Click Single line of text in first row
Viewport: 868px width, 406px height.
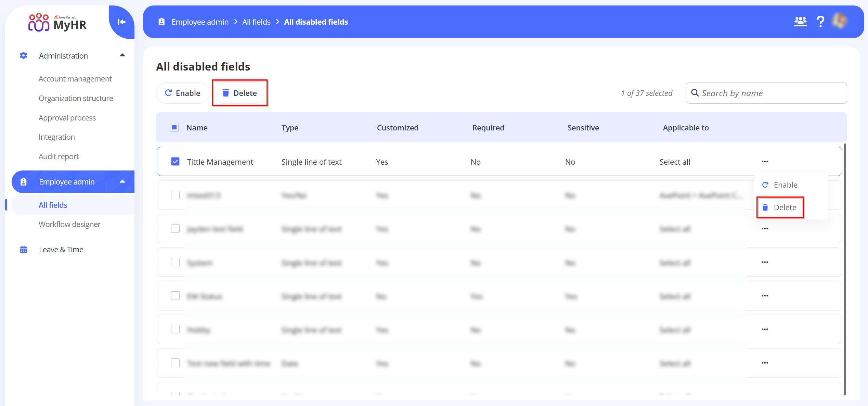[311, 162]
